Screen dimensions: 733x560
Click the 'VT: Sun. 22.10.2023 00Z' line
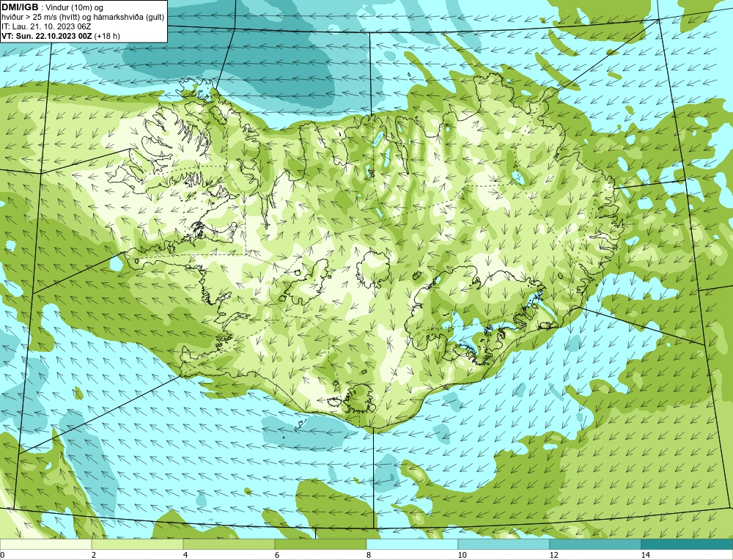pos(47,36)
